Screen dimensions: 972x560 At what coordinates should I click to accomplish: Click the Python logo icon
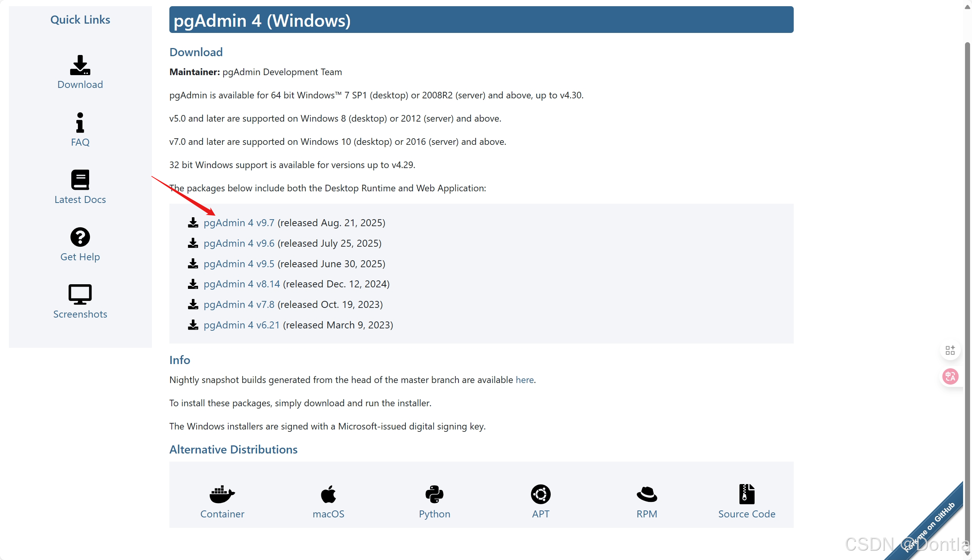coord(435,494)
